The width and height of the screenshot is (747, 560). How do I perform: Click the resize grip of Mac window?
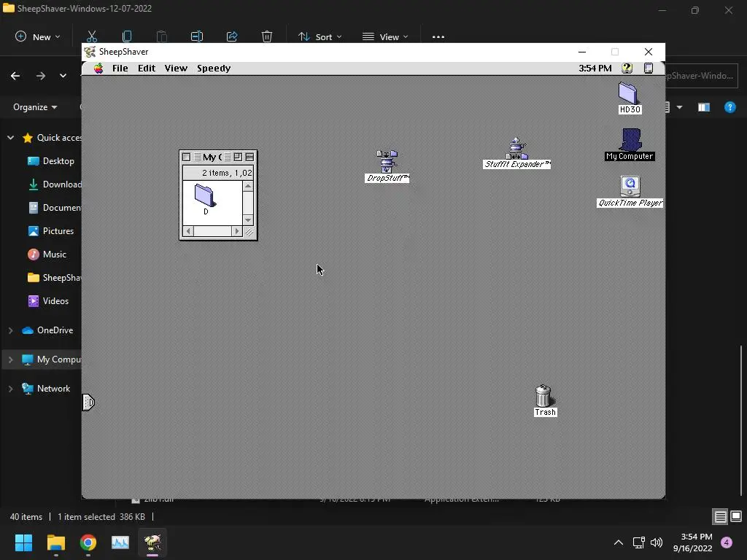249,231
